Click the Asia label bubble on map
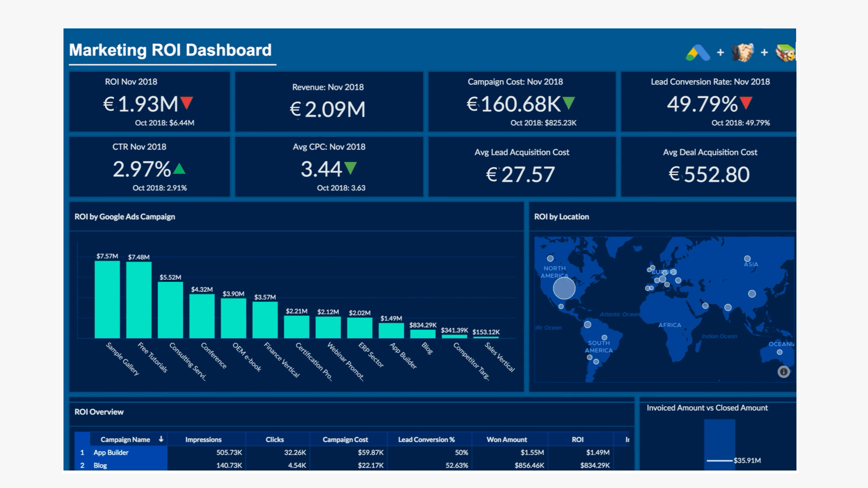 point(747,259)
